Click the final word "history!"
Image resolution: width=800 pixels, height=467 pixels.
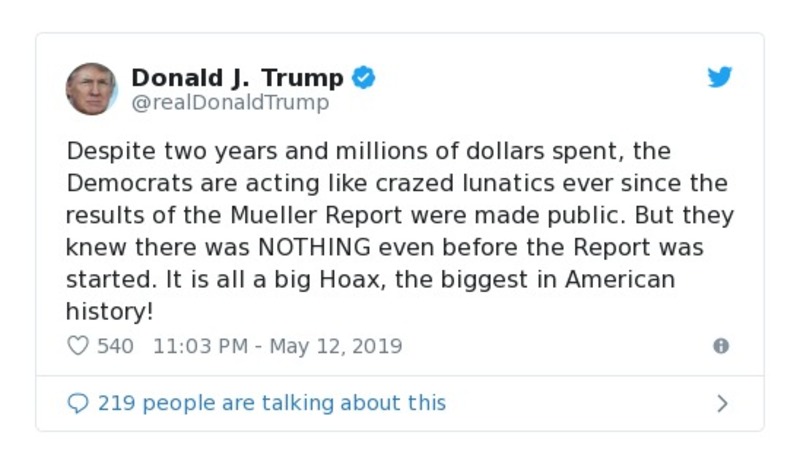point(110,311)
